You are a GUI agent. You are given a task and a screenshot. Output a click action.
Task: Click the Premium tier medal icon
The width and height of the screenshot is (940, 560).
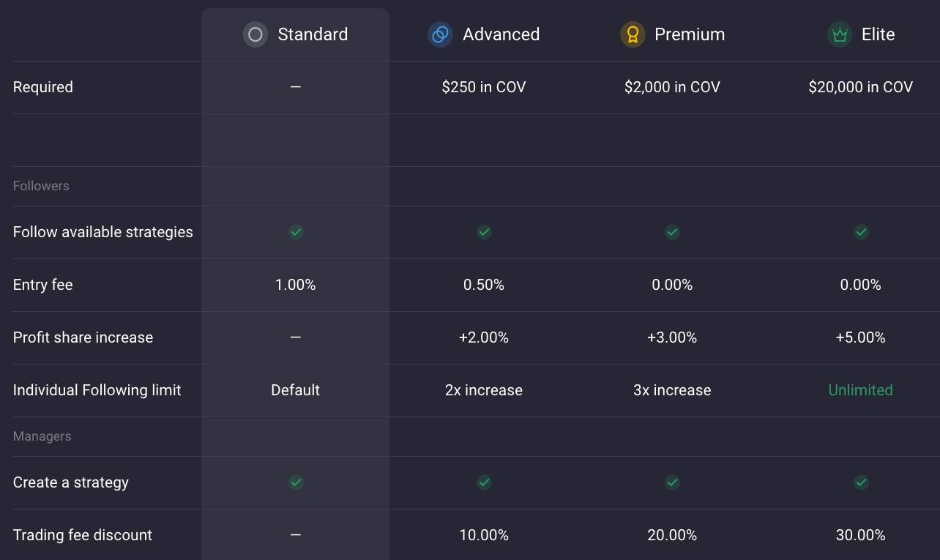click(x=633, y=34)
